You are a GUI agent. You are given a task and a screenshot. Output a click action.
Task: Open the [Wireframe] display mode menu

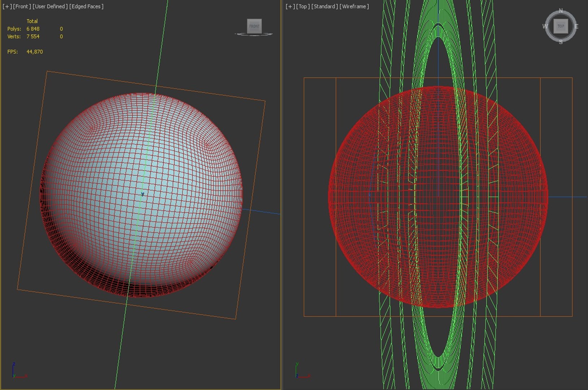coord(354,6)
